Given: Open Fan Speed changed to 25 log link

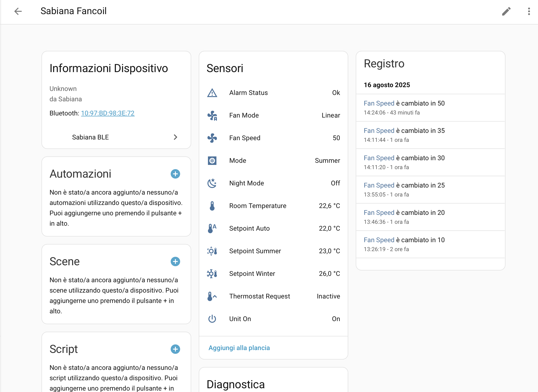Looking at the screenshot, I should coord(379,185).
